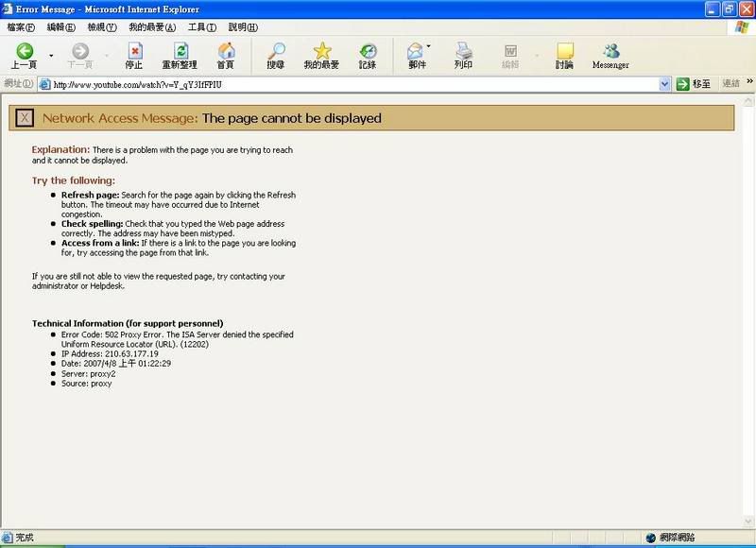Expand the toolbar overflow chevron
The image size is (756, 548).
pyautogui.click(x=749, y=81)
